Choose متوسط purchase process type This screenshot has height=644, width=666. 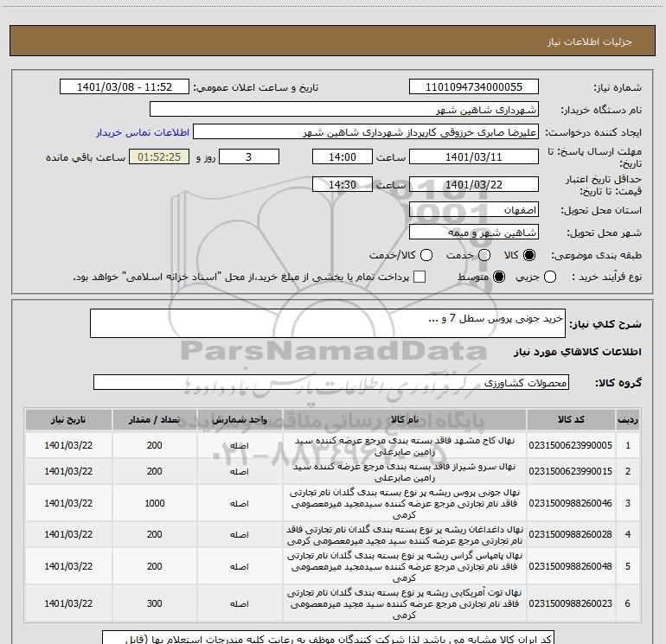pyautogui.click(x=499, y=277)
